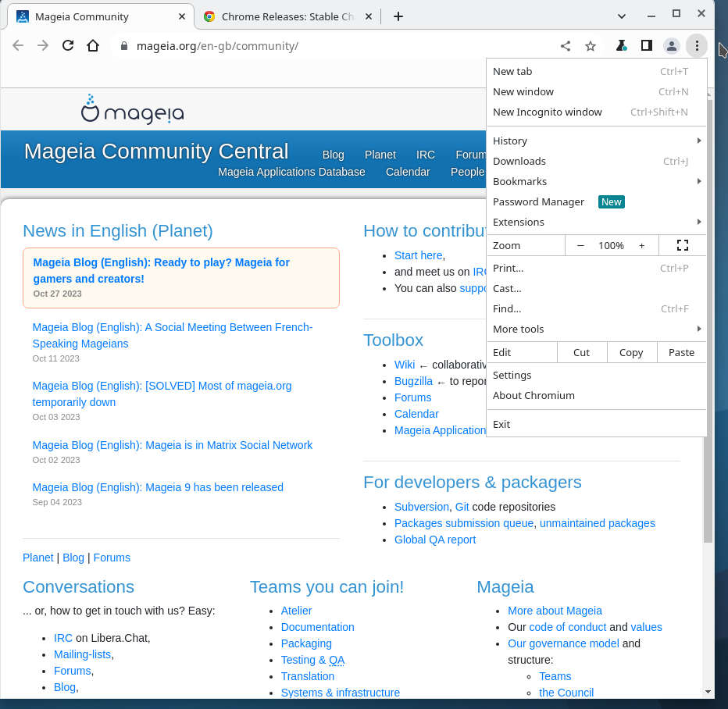Expand the Bookmarks submenu
This screenshot has height=709, width=728.
(596, 182)
